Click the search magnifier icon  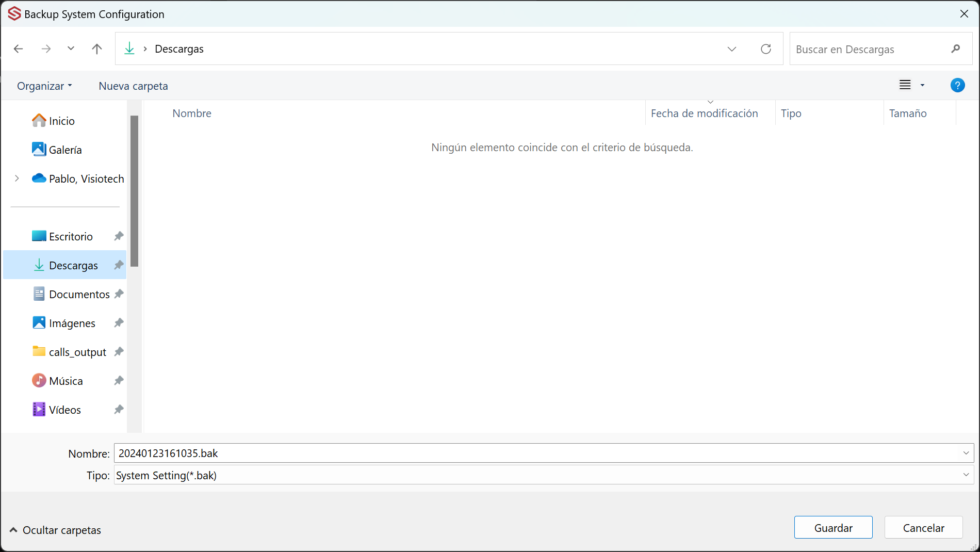coord(956,48)
